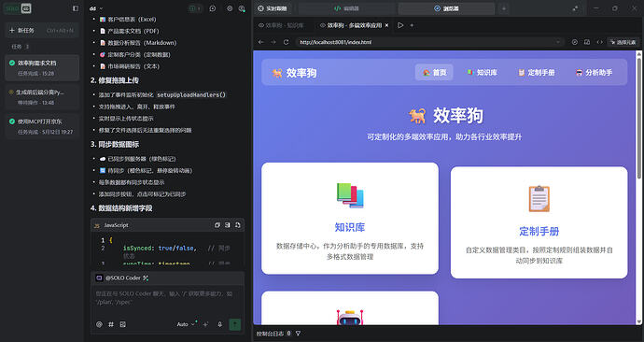Image resolution: width=644 pixels, height=342 pixels.
Task: Collapse the left task sidebar panel
Action: tap(76, 8)
